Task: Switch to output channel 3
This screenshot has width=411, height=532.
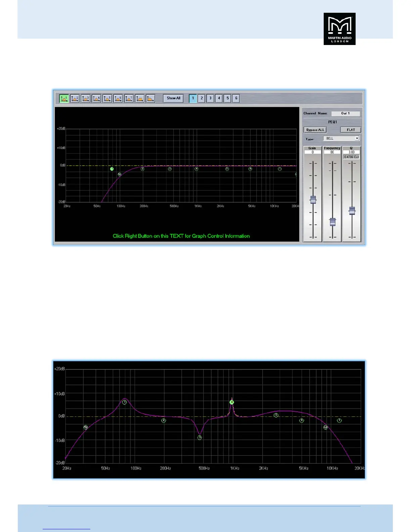Action: 210,98
